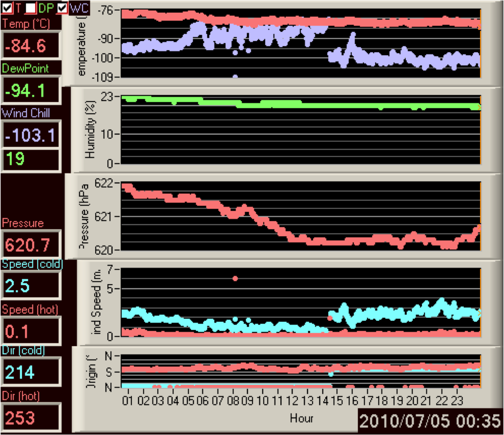This screenshot has width=504, height=435.
Task: Click the Dir (hot) readout showing 253
Action: 30,418
